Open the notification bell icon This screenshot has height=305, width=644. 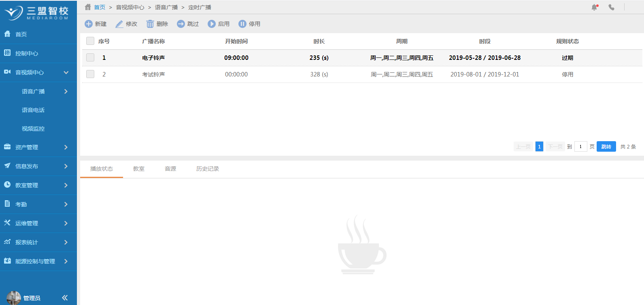click(594, 7)
